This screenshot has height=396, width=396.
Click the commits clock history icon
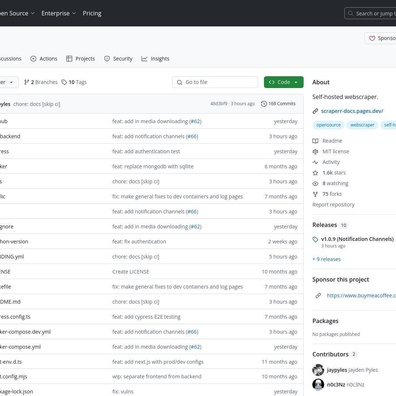[264, 104]
